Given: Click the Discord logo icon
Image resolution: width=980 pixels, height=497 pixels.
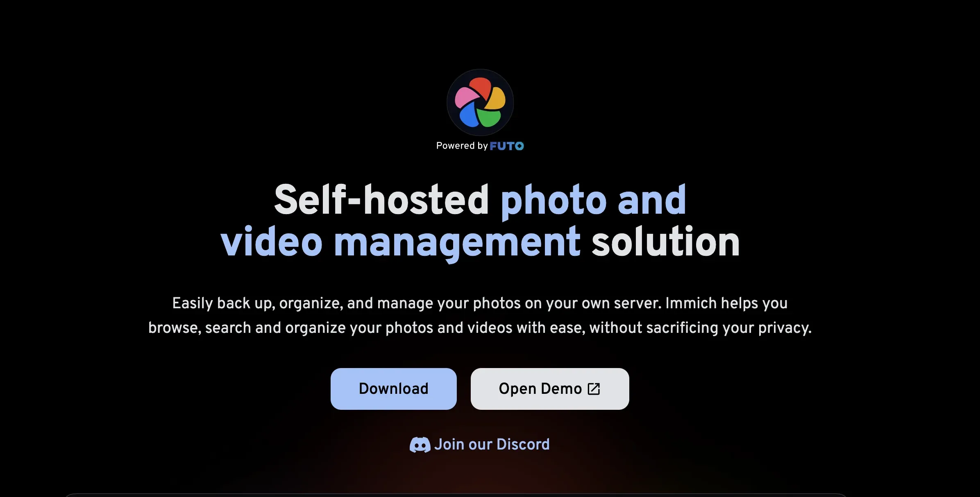Looking at the screenshot, I should coord(420,445).
